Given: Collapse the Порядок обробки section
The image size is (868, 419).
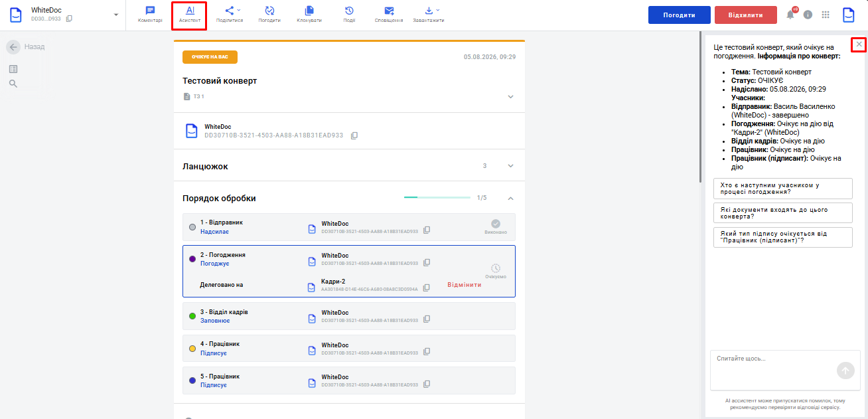Looking at the screenshot, I should coord(510,198).
